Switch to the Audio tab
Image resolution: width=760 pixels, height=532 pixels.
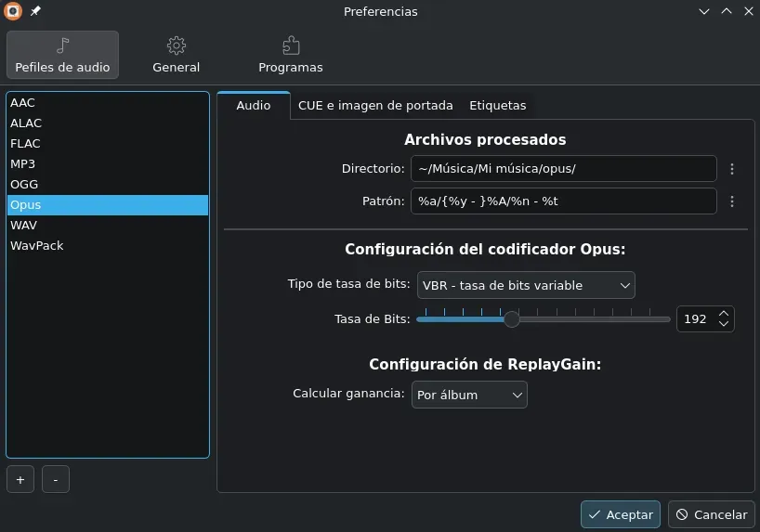point(254,106)
